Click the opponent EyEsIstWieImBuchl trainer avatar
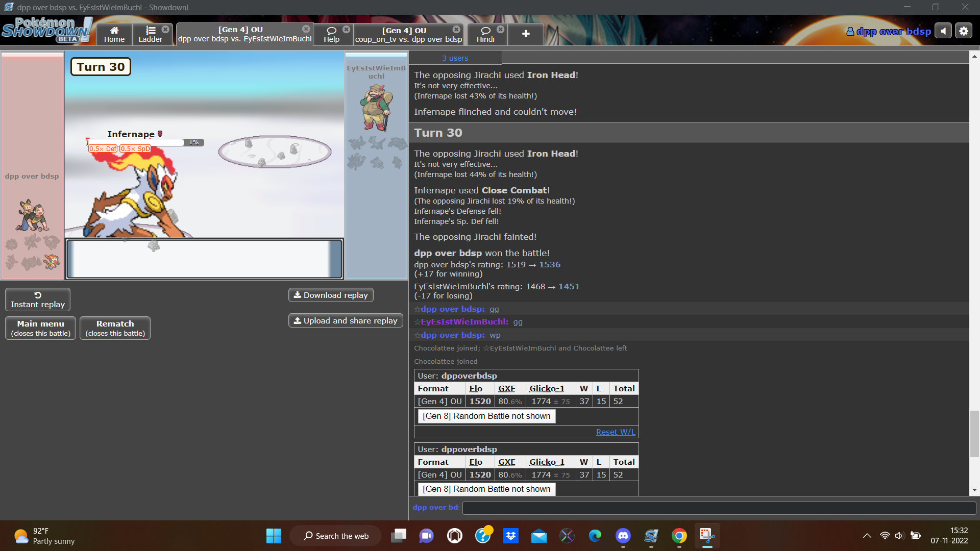Viewport: 980px width, 551px height. pos(377,108)
